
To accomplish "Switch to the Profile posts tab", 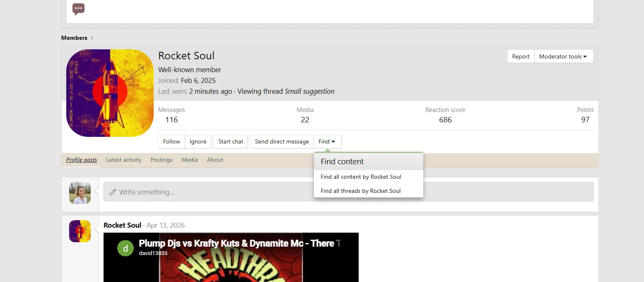I will pyautogui.click(x=82, y=160).
